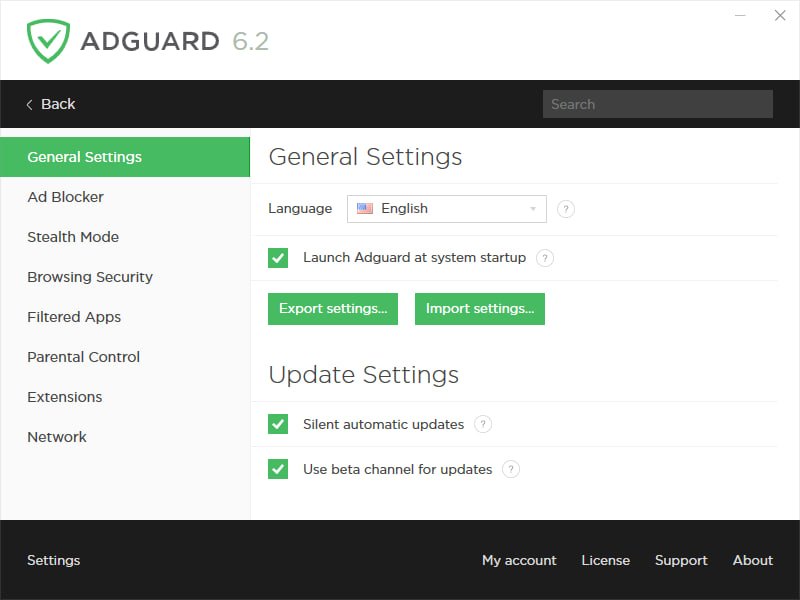Switch to Stealth Mode settings

[x=73, y=237]
